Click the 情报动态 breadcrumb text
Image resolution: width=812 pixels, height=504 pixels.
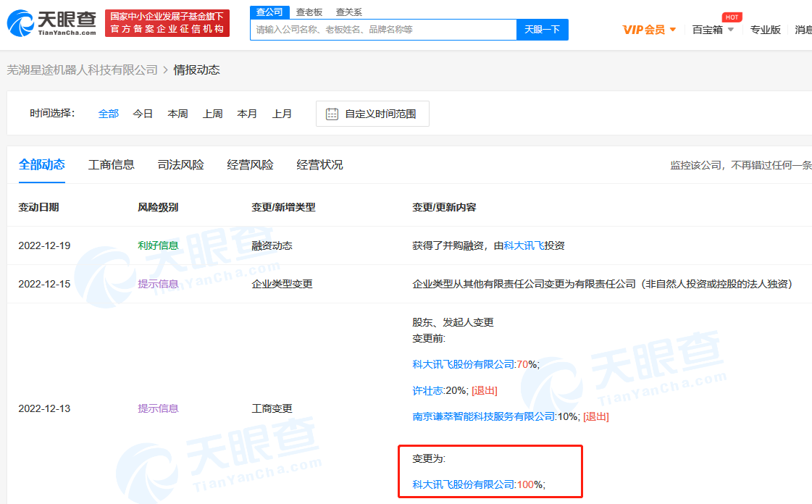(197, 70)
